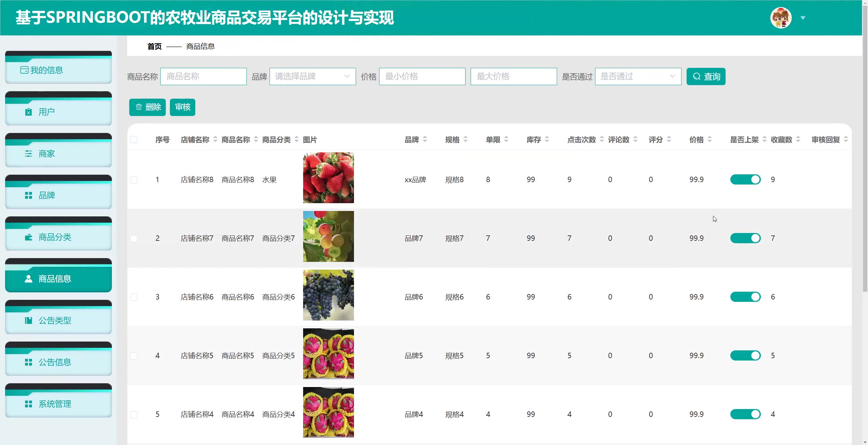The width and height of the screenshot is (868, 445).
Task: Click the book icon beside 公告类型
Action: (x=28, y=321)
